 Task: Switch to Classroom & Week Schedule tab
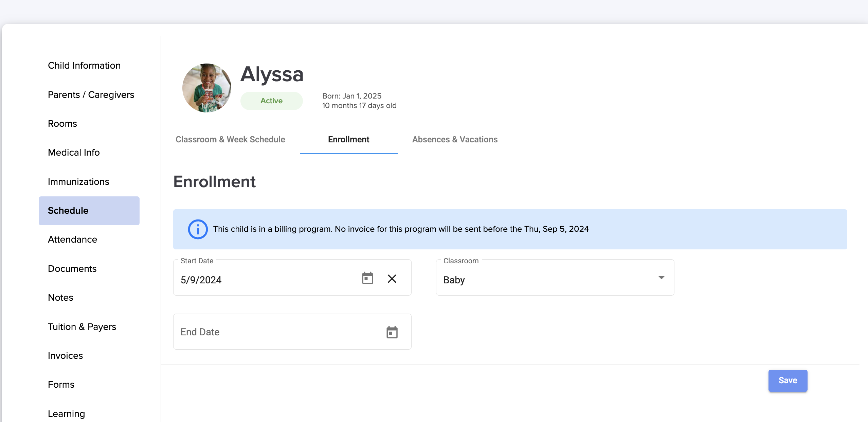coord(230,140)
